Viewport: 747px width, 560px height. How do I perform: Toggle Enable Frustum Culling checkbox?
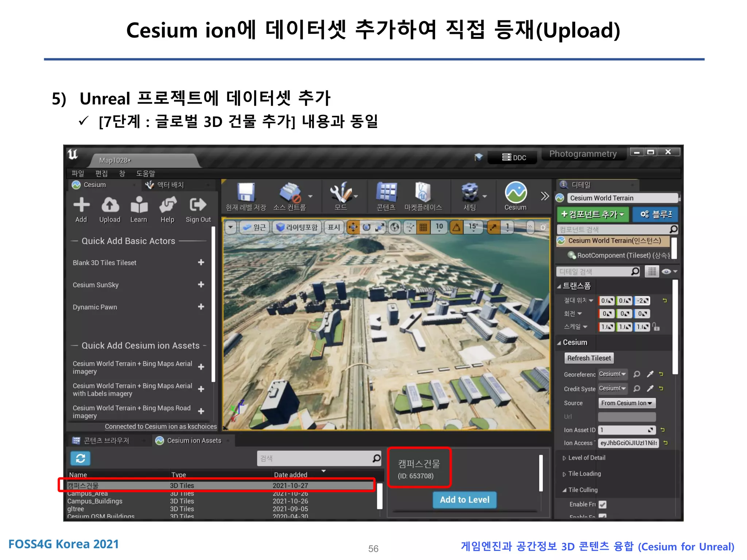coord(603,505)
